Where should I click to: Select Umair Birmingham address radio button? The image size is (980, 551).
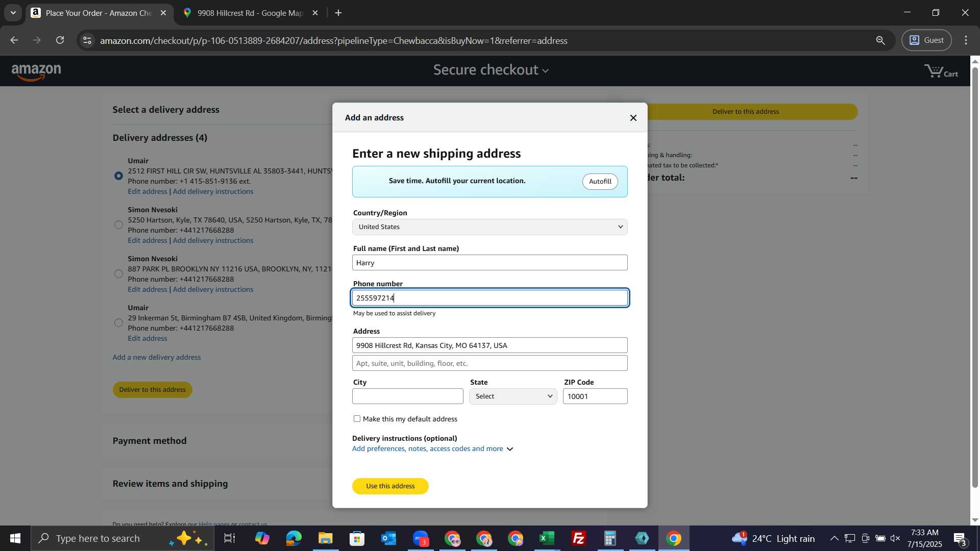(x=118, y=323)
